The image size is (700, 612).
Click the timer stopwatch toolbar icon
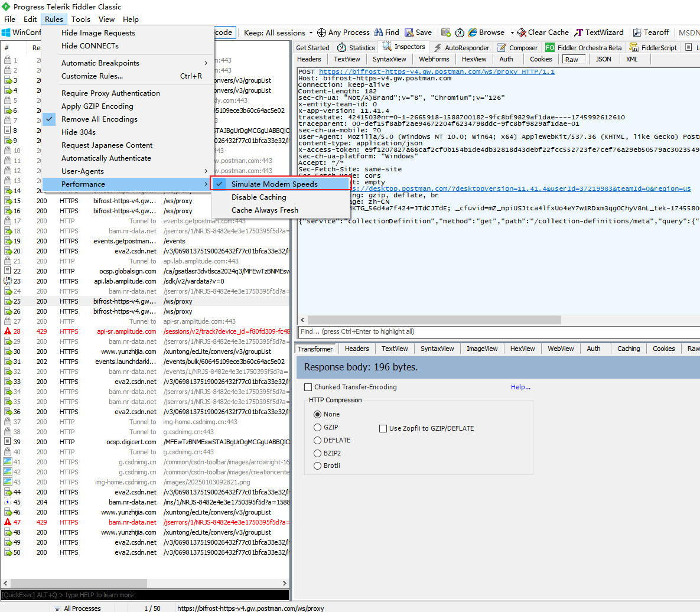point(460,32)
